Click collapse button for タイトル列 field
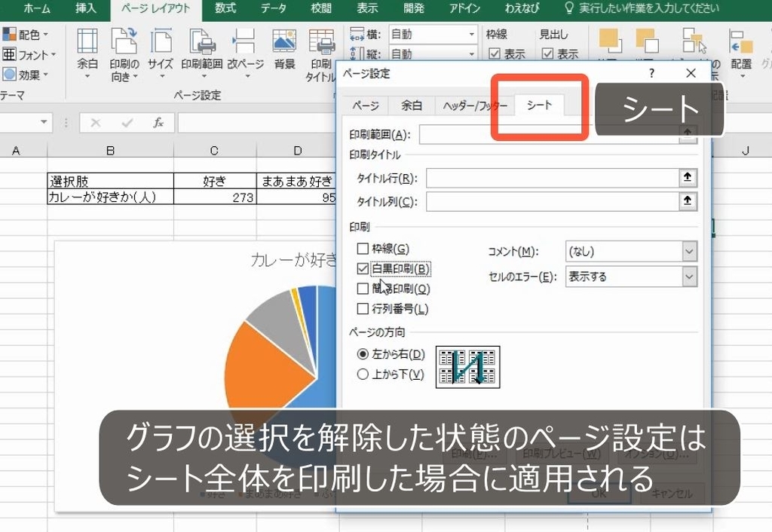This screenshot has width=772, height=532. pyautogui.click(x=688, y=200)
